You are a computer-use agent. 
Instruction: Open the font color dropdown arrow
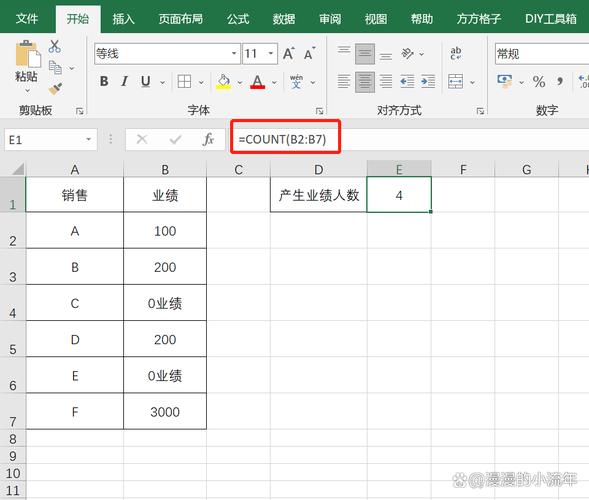point(275,82)
